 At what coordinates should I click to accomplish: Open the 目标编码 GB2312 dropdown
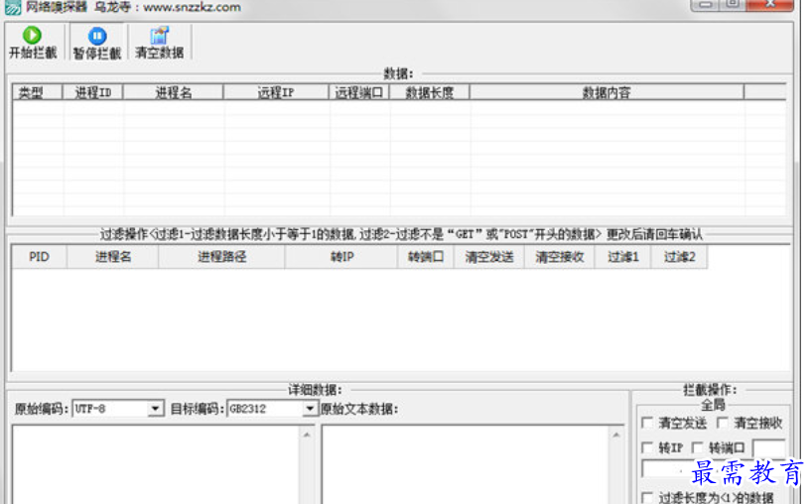[309, 409]
